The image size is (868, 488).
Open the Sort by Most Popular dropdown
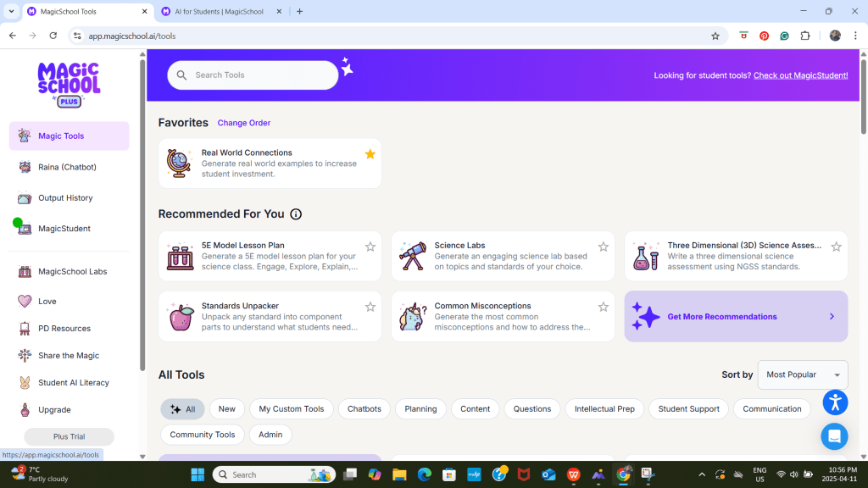point(802,374)
